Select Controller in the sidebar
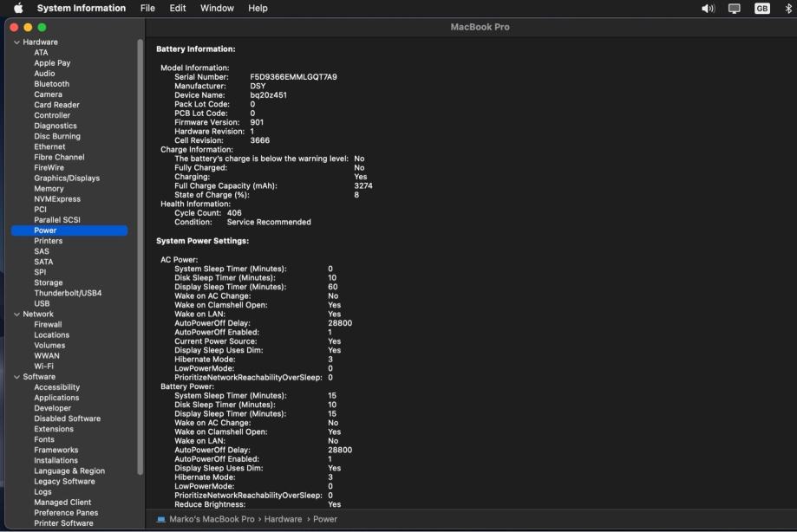Viewport: 797px width, 532px height. [x=52, y=115]
